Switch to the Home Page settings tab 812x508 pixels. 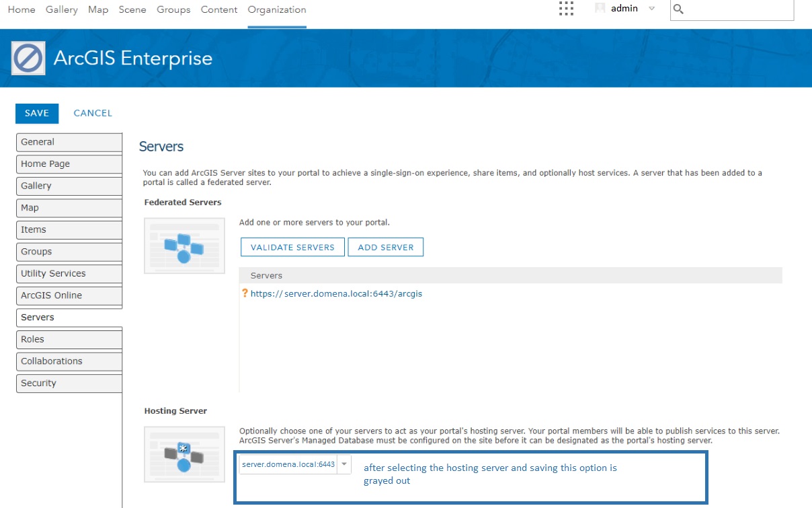click(69, 164)
